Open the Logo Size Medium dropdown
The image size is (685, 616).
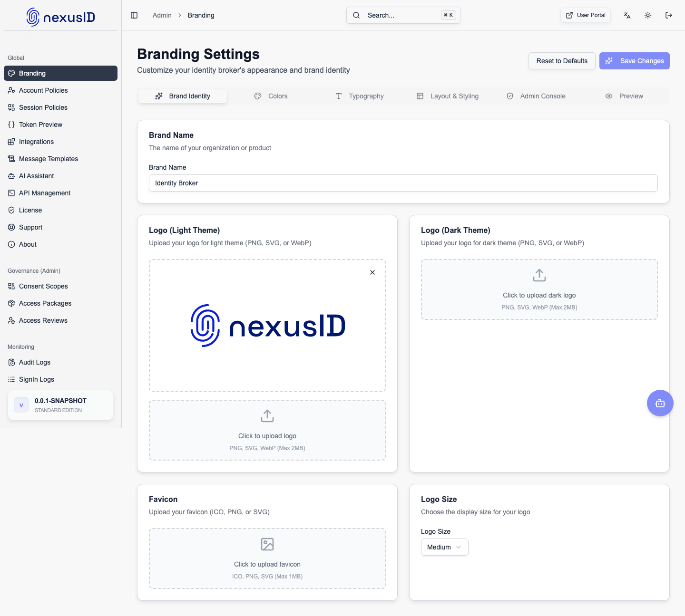tap(445, 547)
